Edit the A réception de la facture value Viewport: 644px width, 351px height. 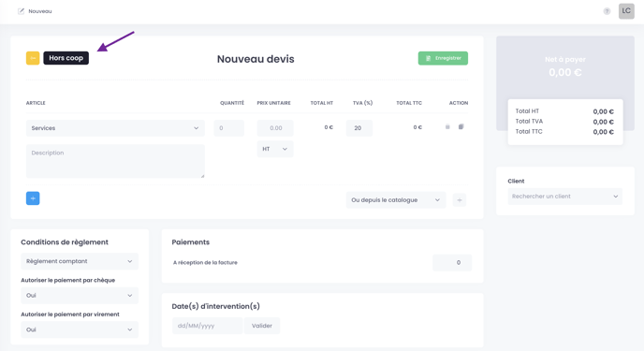[452, 263]
